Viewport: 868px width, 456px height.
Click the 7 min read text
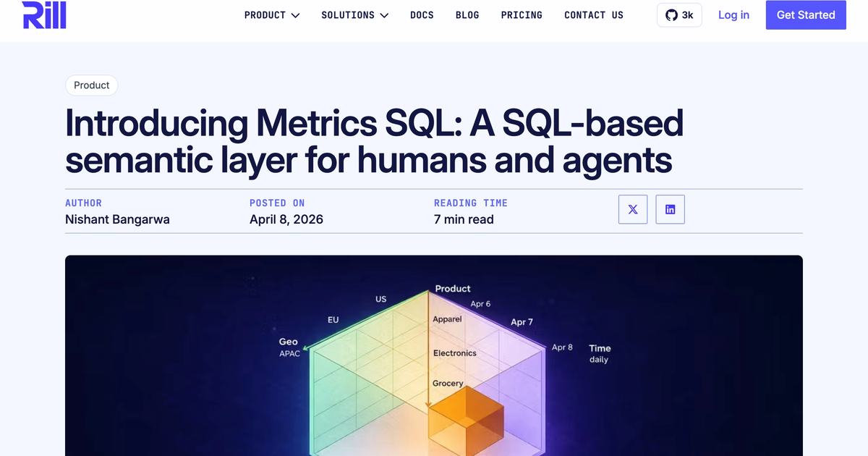(464, 219)
